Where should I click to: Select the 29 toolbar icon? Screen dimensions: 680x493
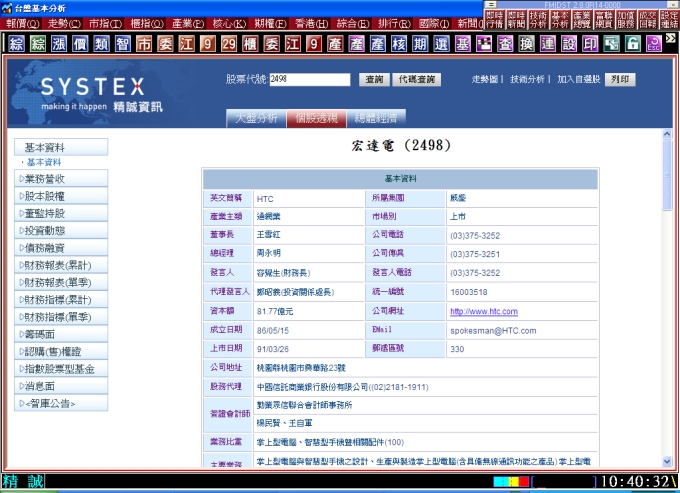(x=229, y=44)
